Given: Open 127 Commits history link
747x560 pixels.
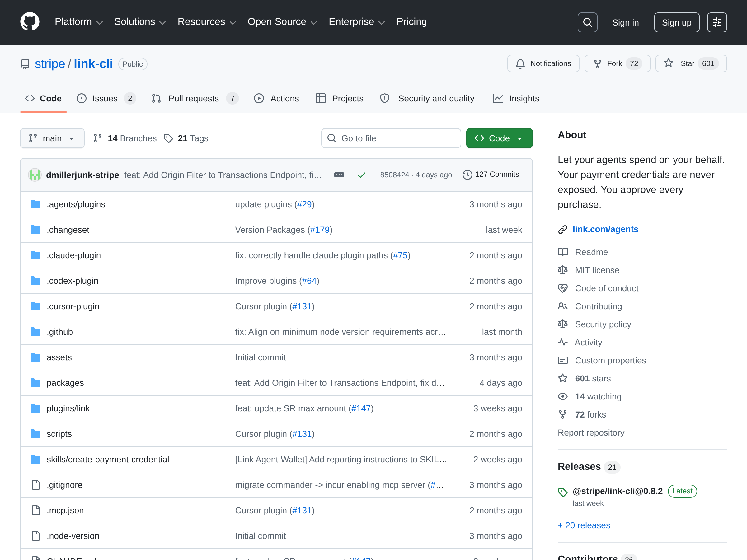Looking at the screenshot, I should tap(491, 175).
